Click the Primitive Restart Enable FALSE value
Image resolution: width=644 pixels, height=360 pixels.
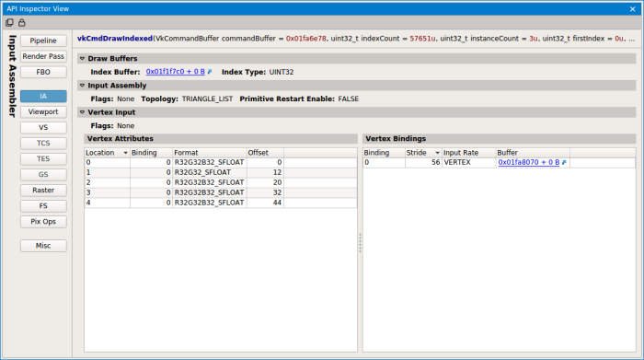pyautogui.click(x=349, y=99)
